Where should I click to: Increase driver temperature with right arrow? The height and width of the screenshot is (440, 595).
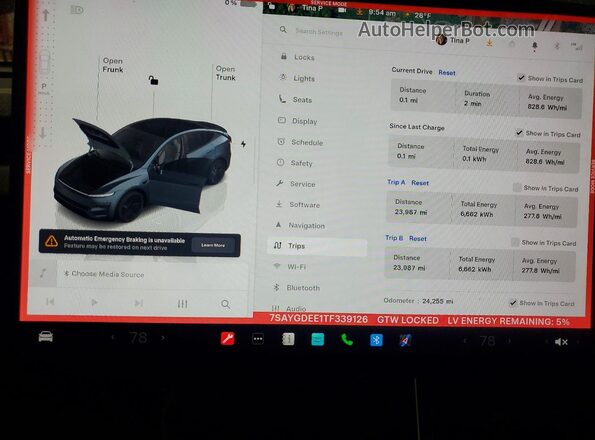(163, 337)
